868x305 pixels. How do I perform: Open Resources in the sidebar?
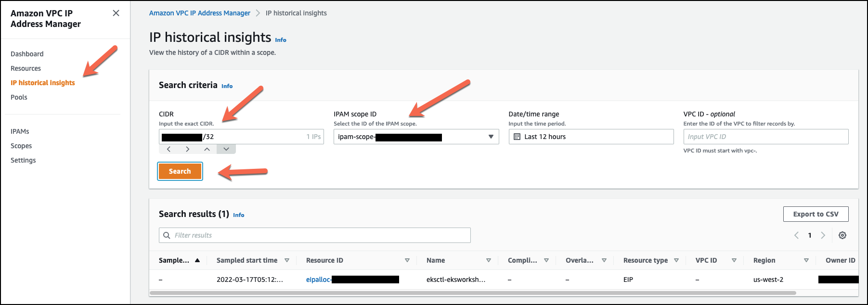coord(26,68)
